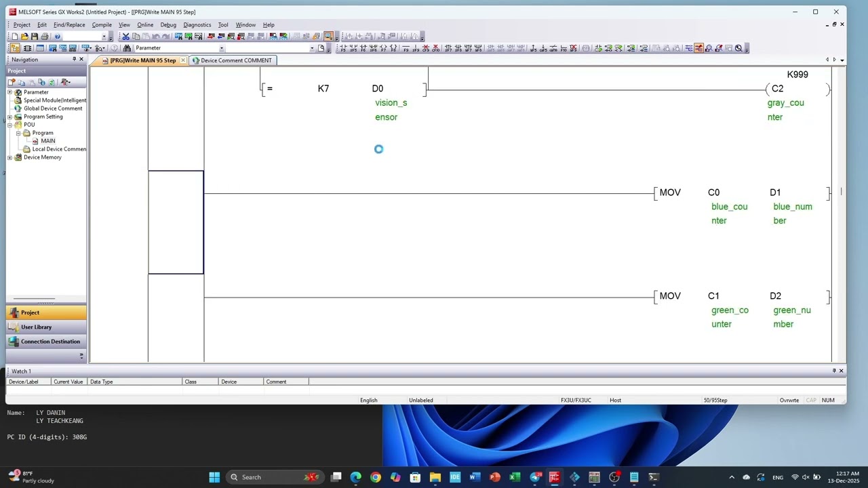Click the K7 D0 comparison contact
This screenshot has width=868, height=488.
tap(344, 89)
